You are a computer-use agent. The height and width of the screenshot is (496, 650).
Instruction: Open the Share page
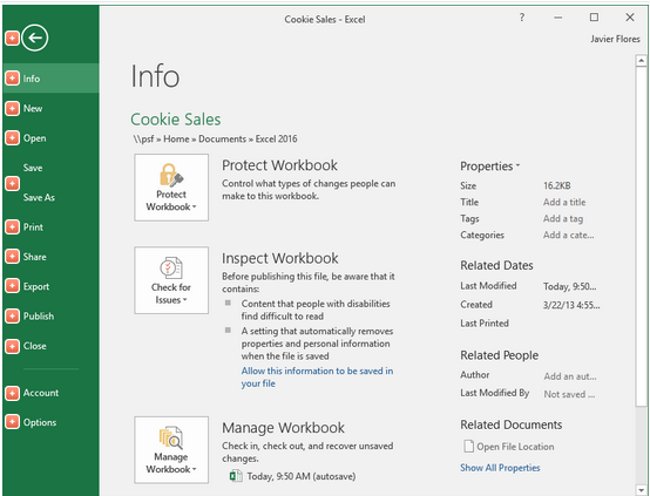pyautogui.click(x=34, y=257)
